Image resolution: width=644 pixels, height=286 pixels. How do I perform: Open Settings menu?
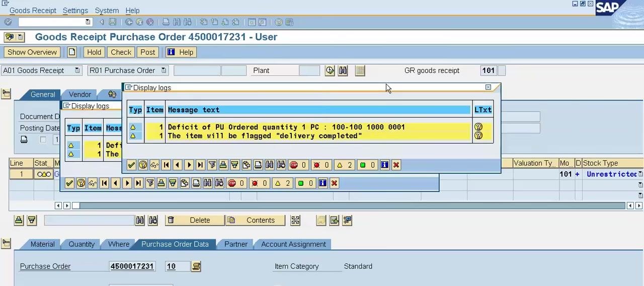(x=75, y=10)
